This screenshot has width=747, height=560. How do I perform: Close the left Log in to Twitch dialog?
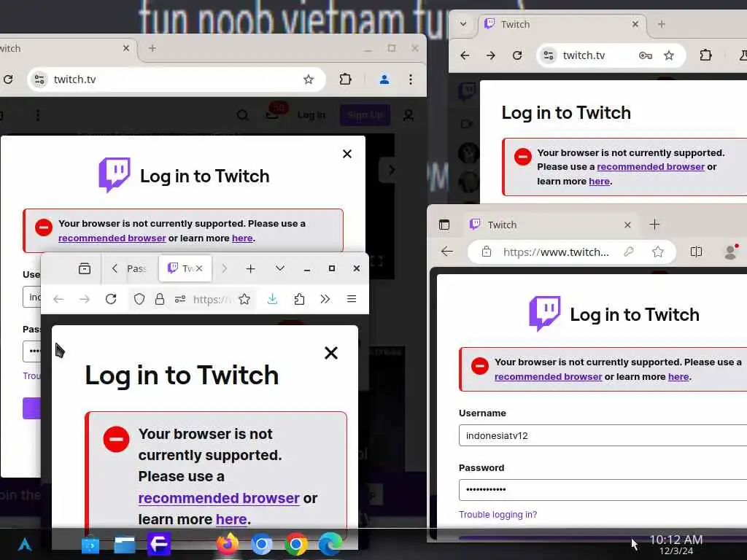347,154
